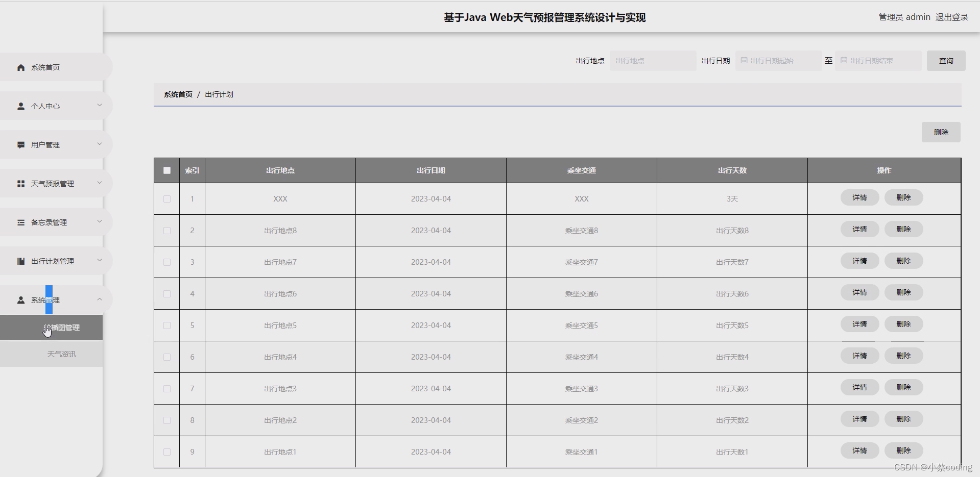This screenshot has width=980, height=477.
Task: Click calendar icon in 出行日期起始 field
Action: coord(744,60)
